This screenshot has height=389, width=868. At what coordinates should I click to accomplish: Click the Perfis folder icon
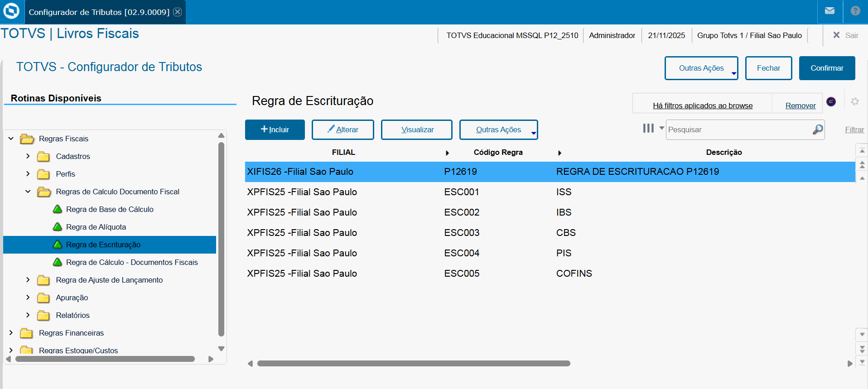[43, 174]
